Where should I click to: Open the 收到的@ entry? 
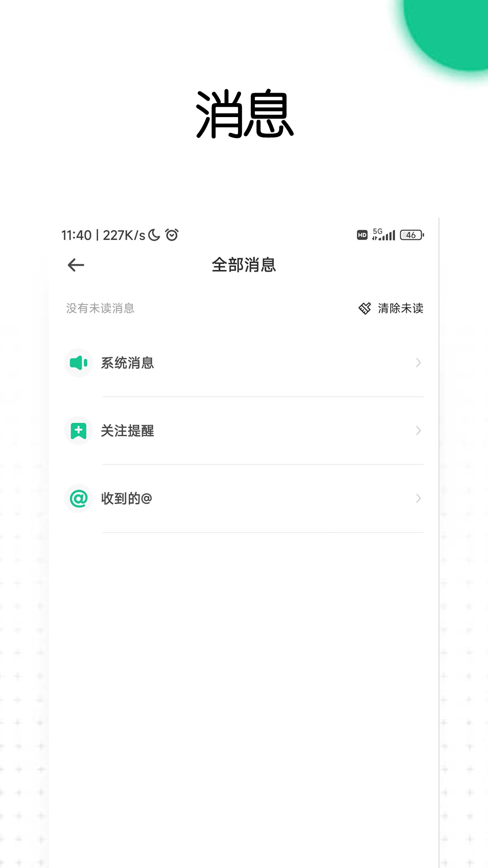(x=127, y=498)
